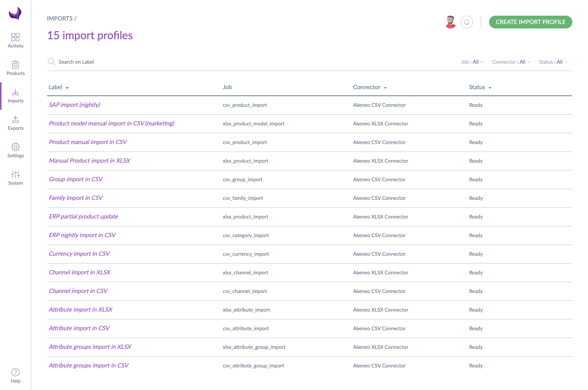The width and height of the screenshot is (588, 390).
Task: Open SAP import nightly profile
Action: click(74, 104)
